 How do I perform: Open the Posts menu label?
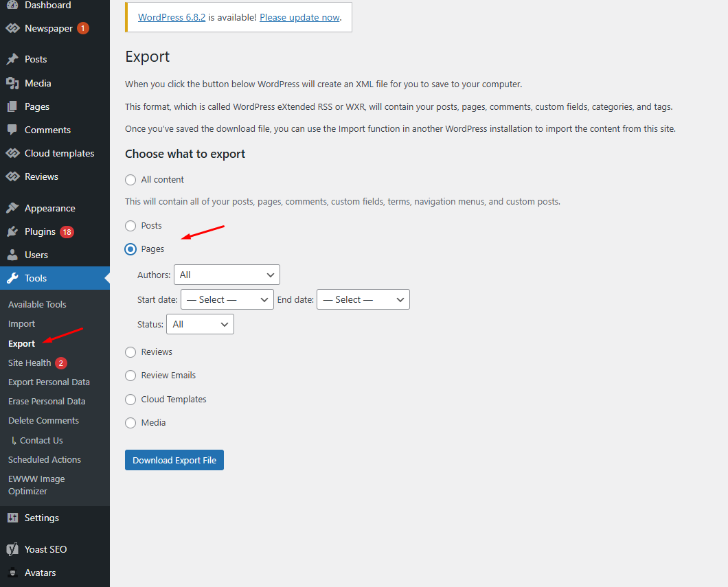click(36, 59)
